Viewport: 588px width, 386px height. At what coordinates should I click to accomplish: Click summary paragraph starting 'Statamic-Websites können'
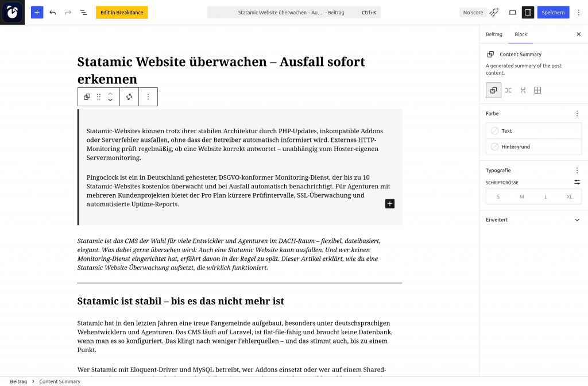click(x=235, y=144)
